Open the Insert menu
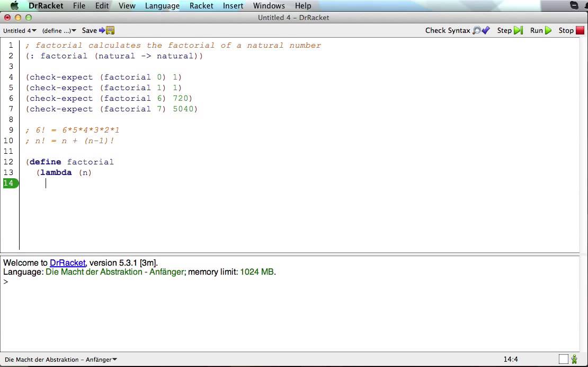The image size is (588, 367). click(x=233, y=6)
